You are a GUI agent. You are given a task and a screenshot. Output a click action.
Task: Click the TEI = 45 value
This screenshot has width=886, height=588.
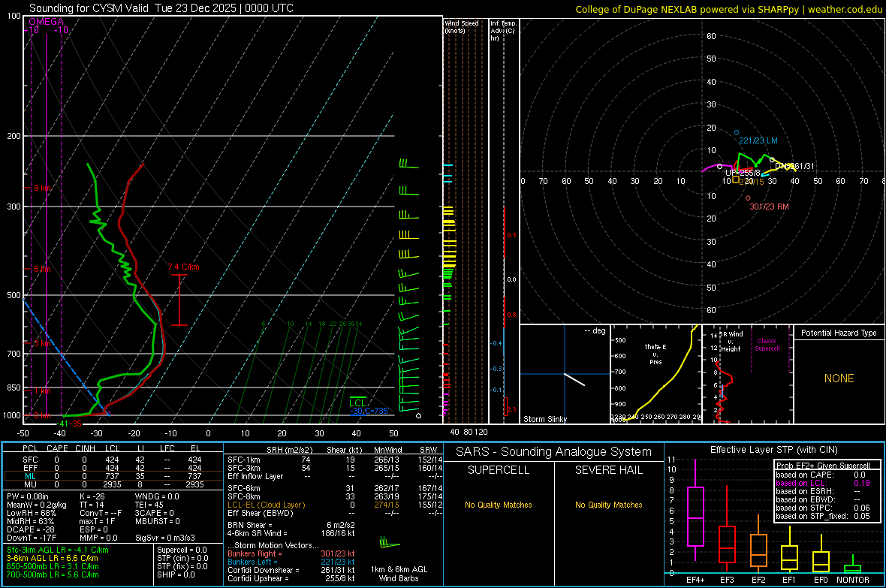pyautogui.click(x=149, y=505)
